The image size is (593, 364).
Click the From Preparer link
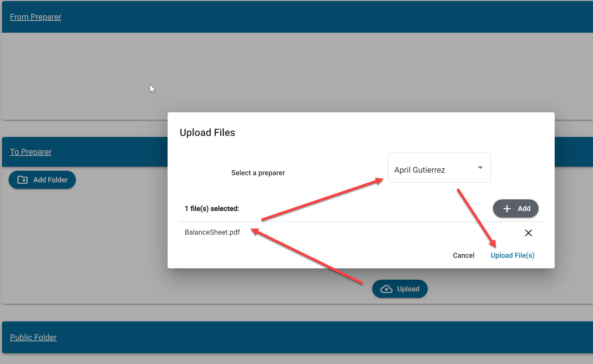[35, 17]
